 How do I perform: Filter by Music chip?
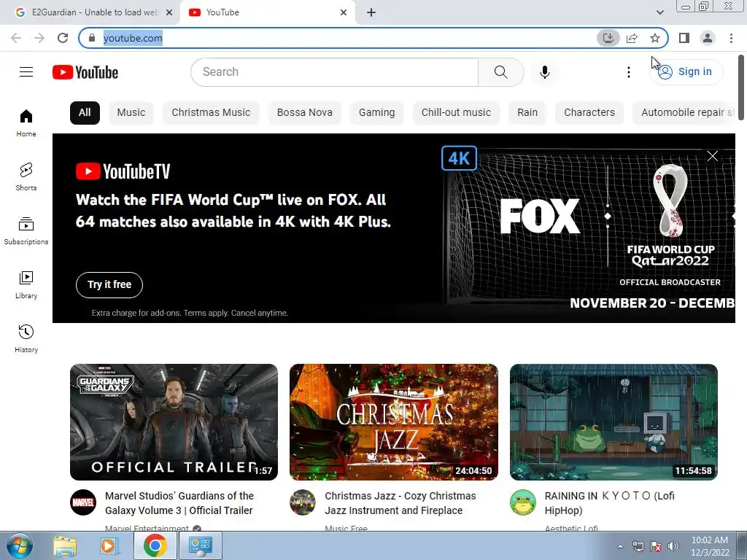(x=131, y=113)
